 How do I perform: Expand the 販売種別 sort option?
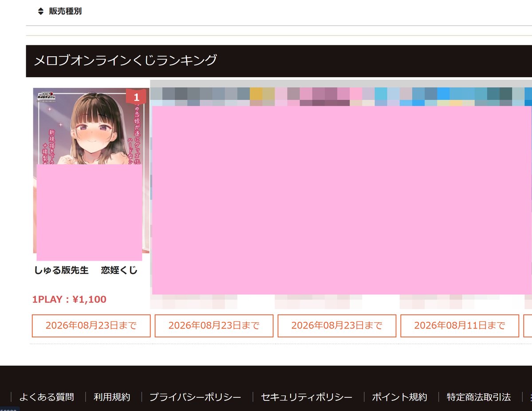(x=65, y=11)
